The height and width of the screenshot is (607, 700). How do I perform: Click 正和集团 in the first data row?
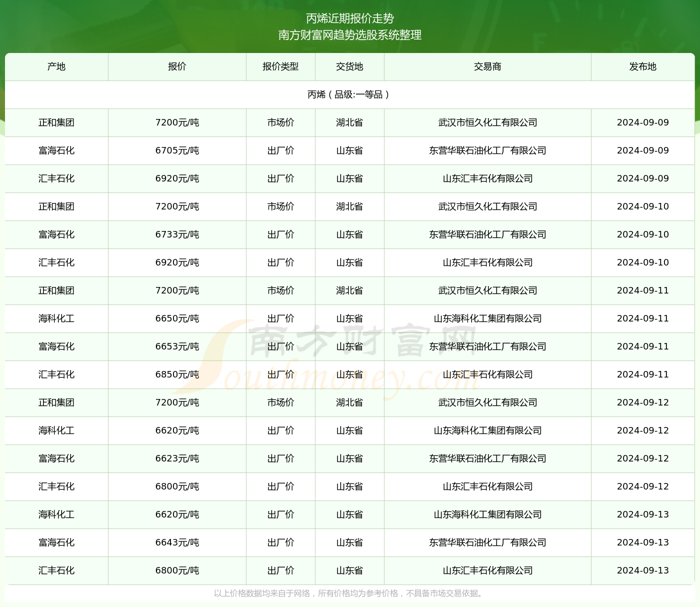[x=56, y=122]
